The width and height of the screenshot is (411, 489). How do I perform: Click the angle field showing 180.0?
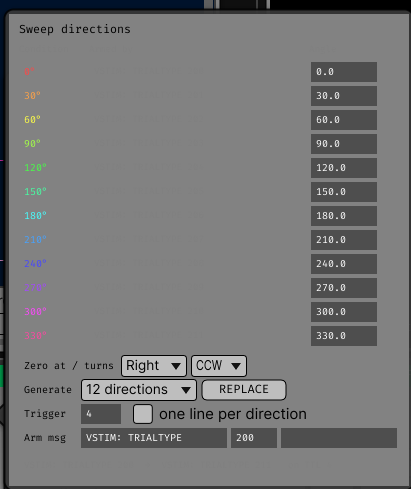pos(344,216)
